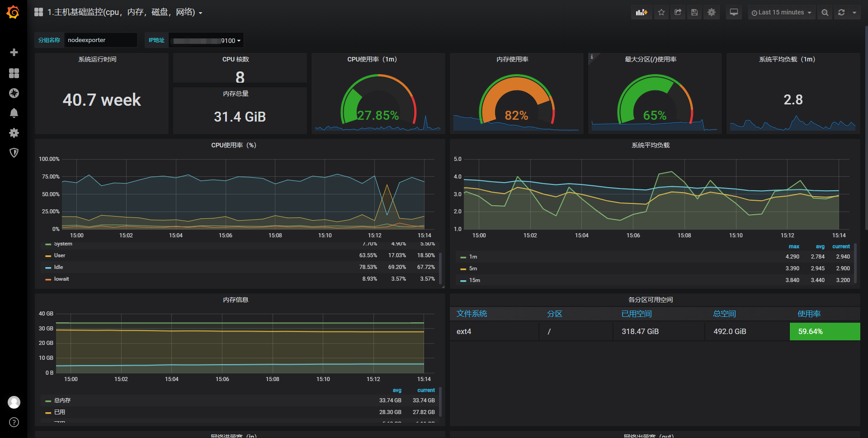Refresh the dashboard now
Image resolution: width=868 pixels, height=438 pixels.
point(841,13)
